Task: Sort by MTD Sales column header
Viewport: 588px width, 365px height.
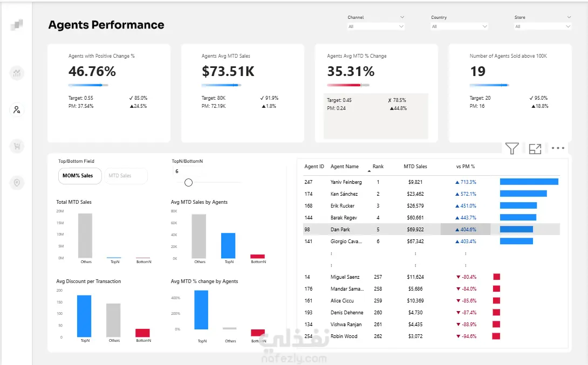Action: click(x=415, y=167)
